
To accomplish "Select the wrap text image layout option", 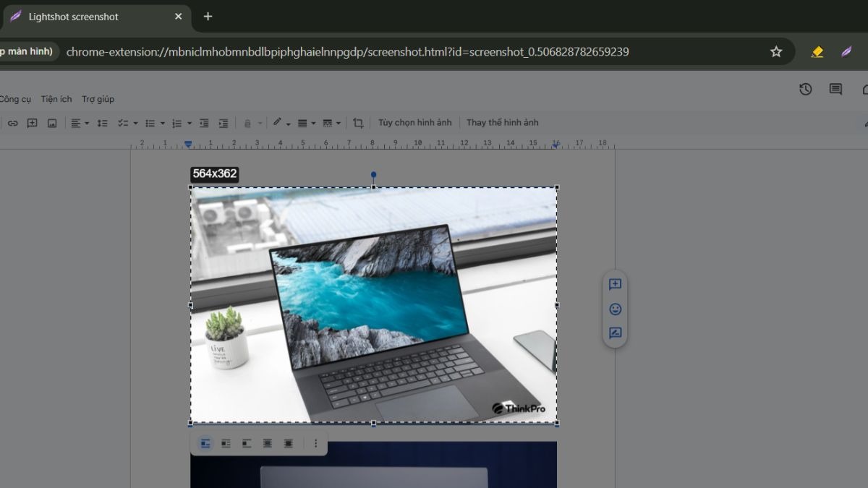I will pos(226,443).
